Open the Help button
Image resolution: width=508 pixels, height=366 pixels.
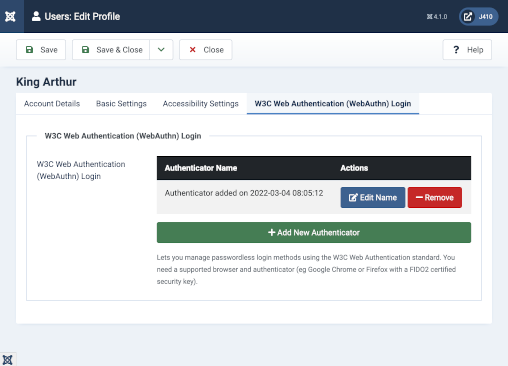click(x=467, y=50)
